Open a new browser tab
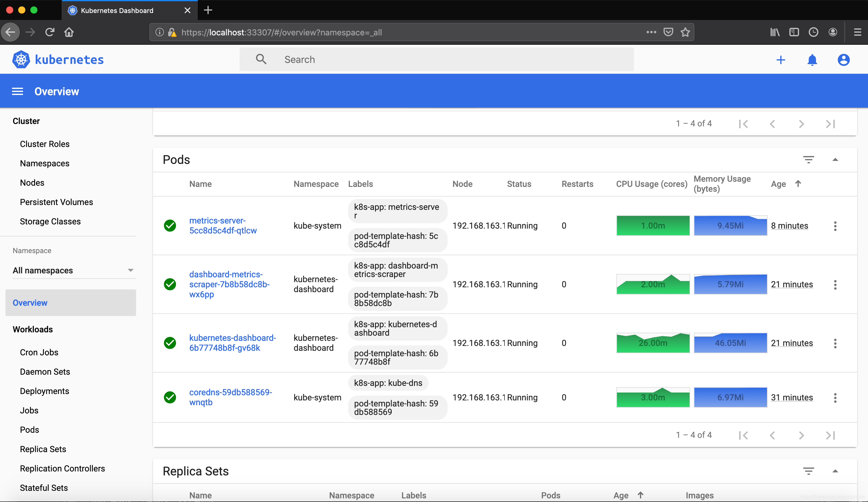Viewport: 868px width, 502px height. [208, 10]
